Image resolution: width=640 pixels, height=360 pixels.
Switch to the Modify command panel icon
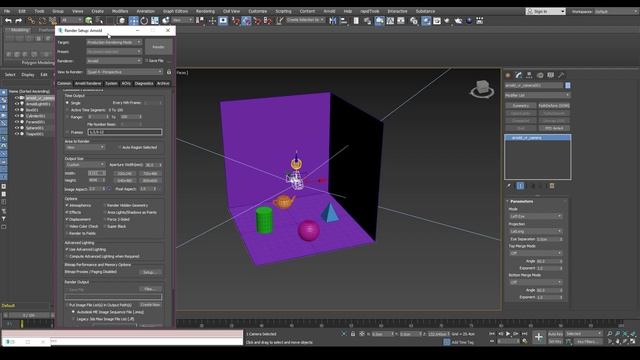(x=518, y=75)
